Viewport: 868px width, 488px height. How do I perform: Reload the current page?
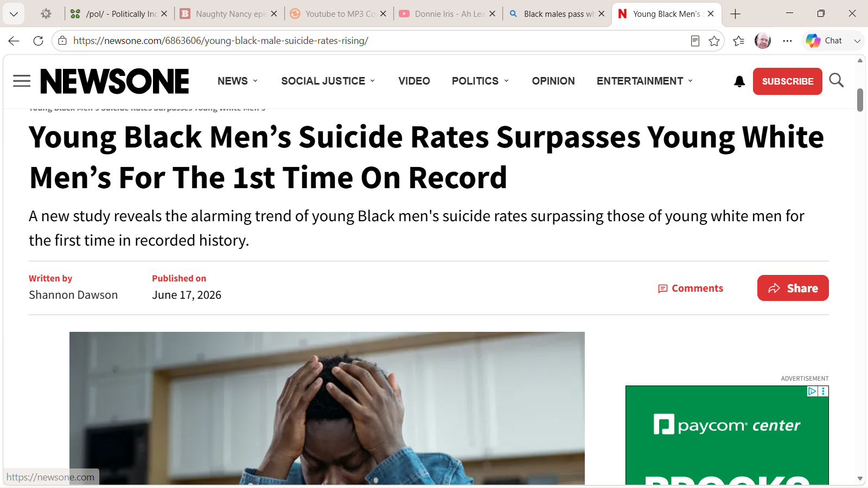[38, 41]
